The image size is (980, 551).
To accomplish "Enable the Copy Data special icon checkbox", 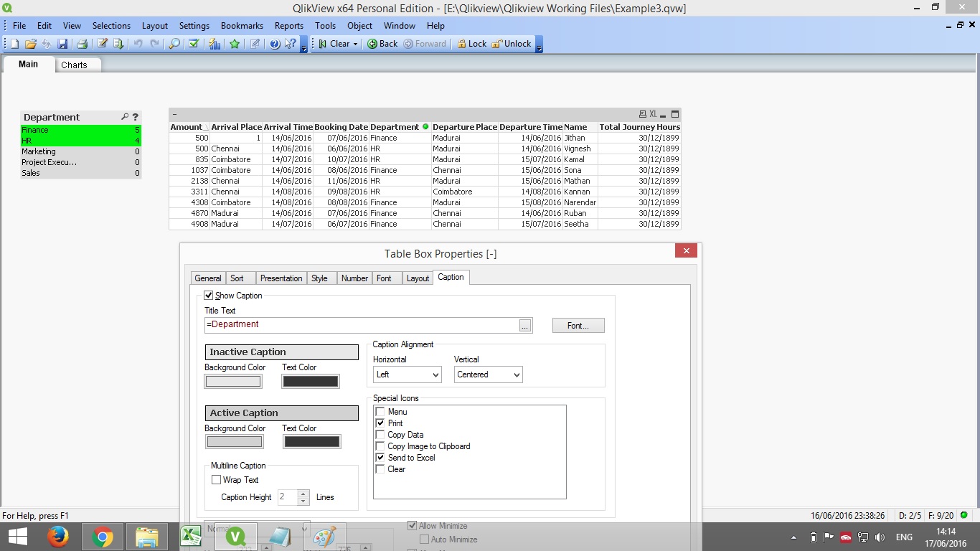I will [x=380, y=435].
